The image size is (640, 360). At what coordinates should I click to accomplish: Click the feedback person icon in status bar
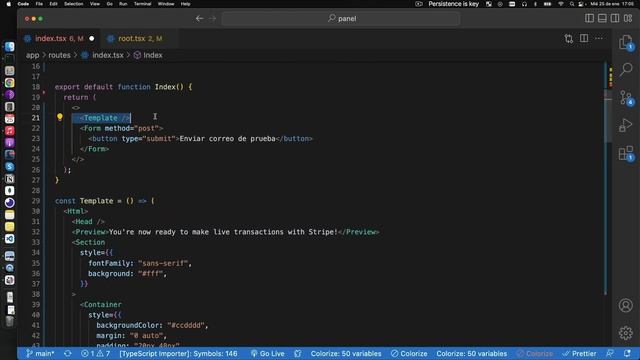(610, 353)
